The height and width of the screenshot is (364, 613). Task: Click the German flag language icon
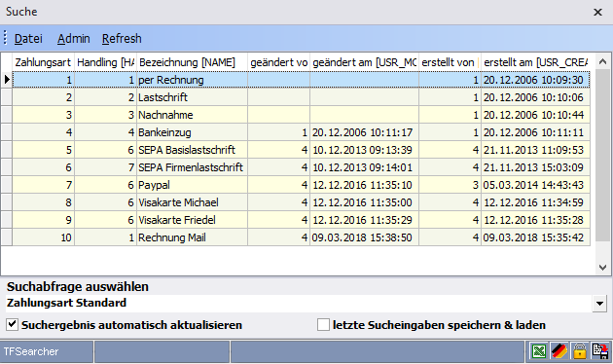559,351
